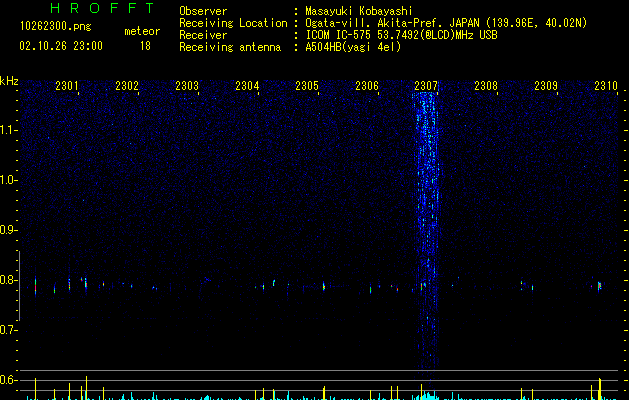
Task: Click the 0.6 kHz axis label
Action: pyautogui.click(x=8, y=380)
